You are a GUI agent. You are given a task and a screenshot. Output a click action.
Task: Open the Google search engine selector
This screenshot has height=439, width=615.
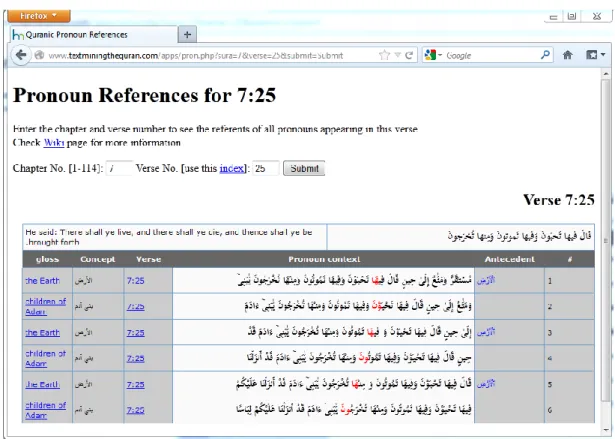click(433, 55)
